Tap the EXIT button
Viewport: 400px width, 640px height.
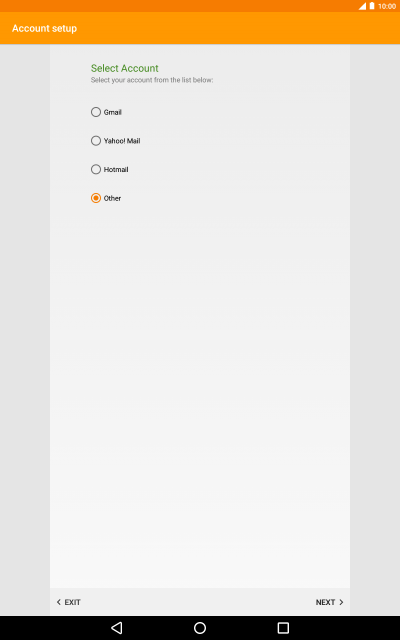tap(69, 602)
